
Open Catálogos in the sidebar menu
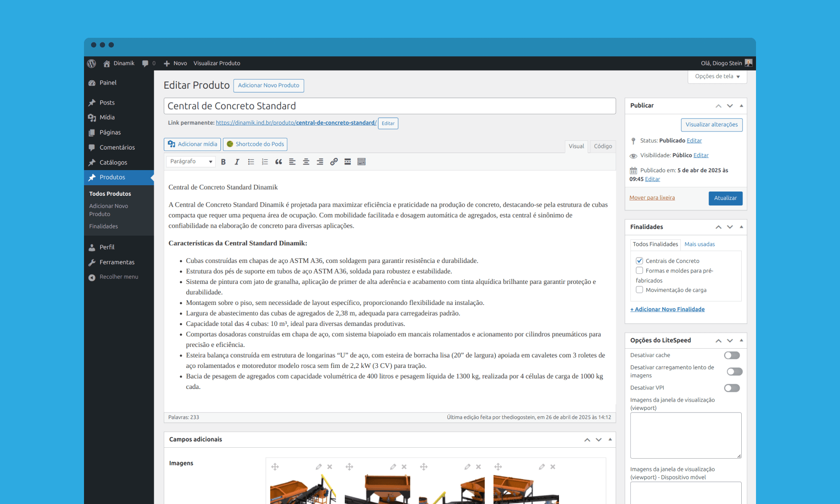coord(113,163)
